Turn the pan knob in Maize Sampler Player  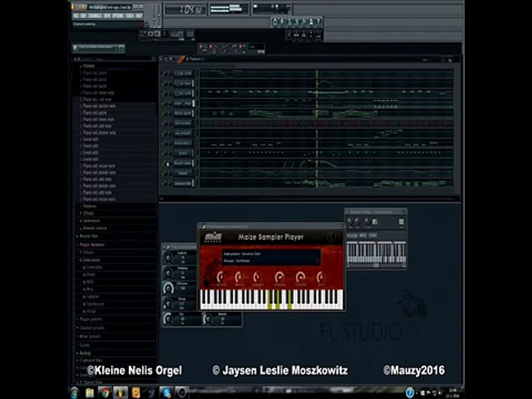320,278
